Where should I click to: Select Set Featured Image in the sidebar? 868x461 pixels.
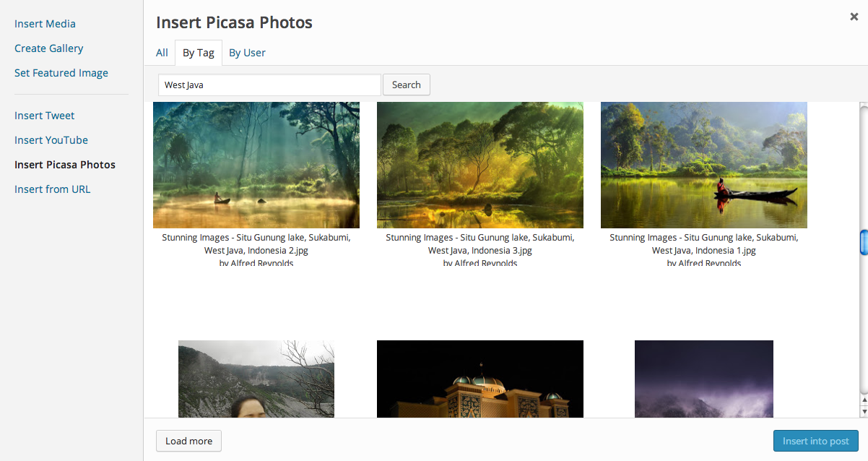click(x=61, y=73)
